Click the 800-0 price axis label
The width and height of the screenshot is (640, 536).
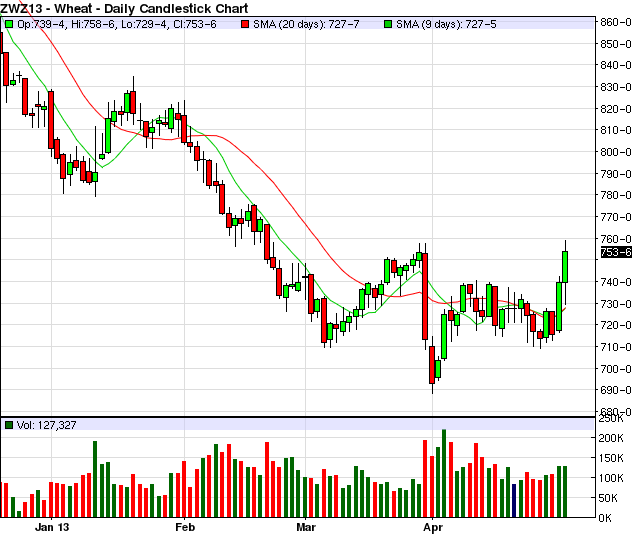pyautogui.click(x=616, y=152)
